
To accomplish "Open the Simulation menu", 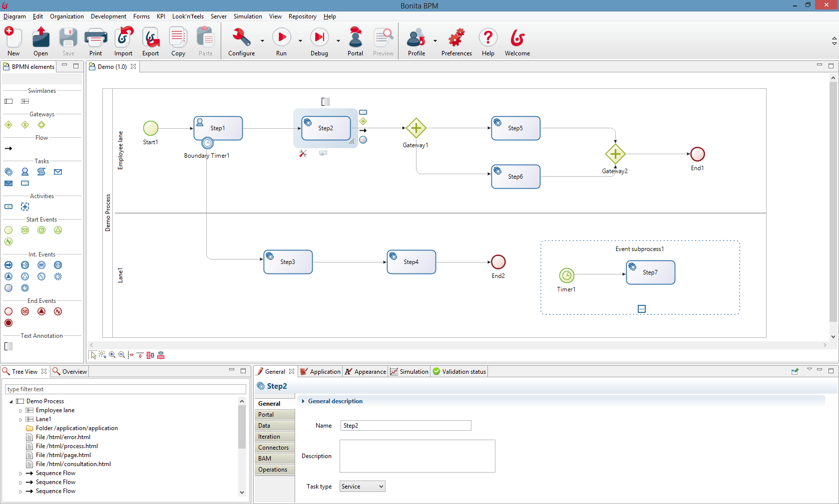I will 248,16.
